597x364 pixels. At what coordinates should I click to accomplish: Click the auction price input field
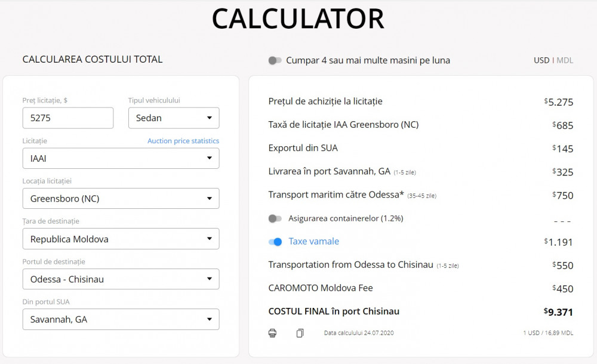point(67,118)
